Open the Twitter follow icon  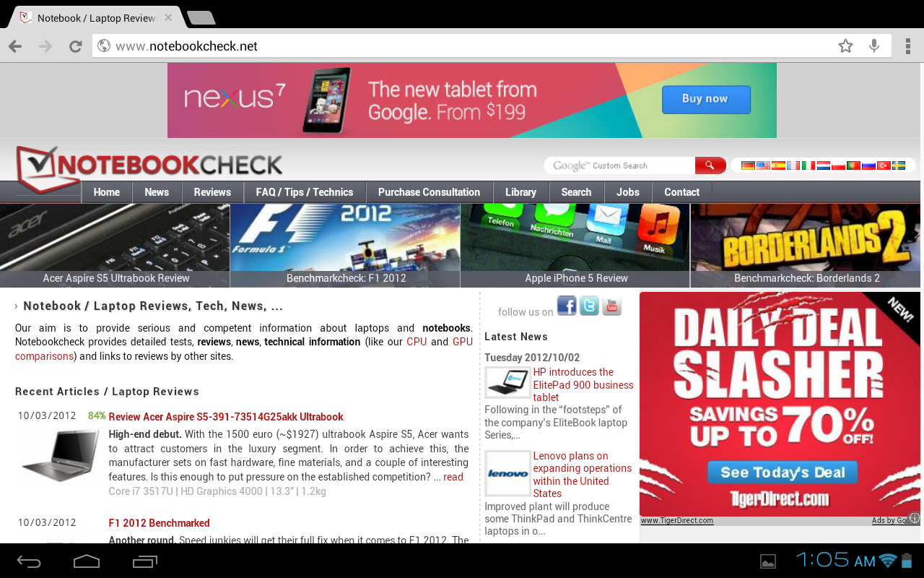pyautogui.click(x=589, y=306)
